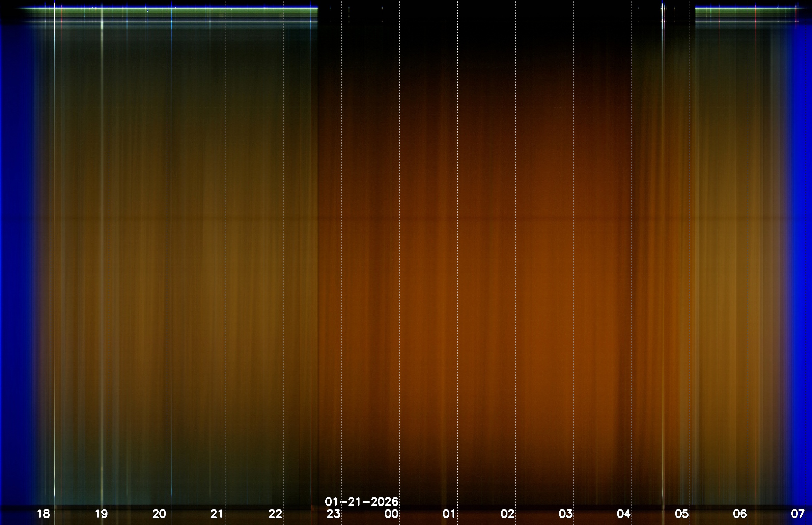Viewport: 812px width, 525px height.
Task: Click the 01 hour label
Action: (449, 514)
